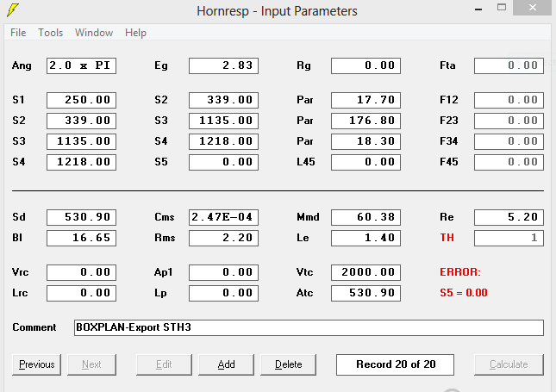
Task: Click the S4 field in the F34 row
Action: 224,141
